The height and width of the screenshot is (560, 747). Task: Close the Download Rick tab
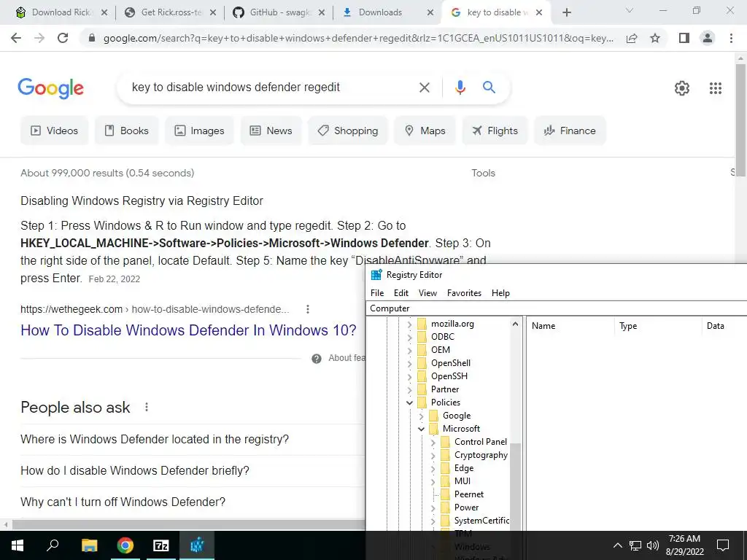click(104, 12)
